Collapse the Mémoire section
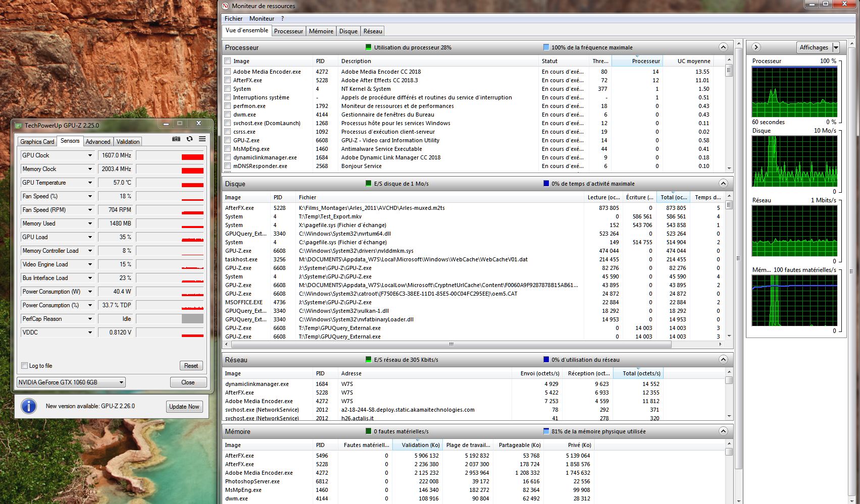 coord(723,431)
